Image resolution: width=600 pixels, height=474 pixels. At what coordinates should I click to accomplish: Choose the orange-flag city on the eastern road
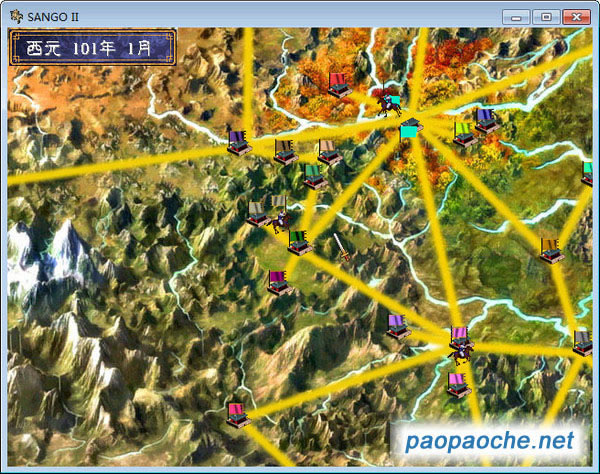point(550,250)
